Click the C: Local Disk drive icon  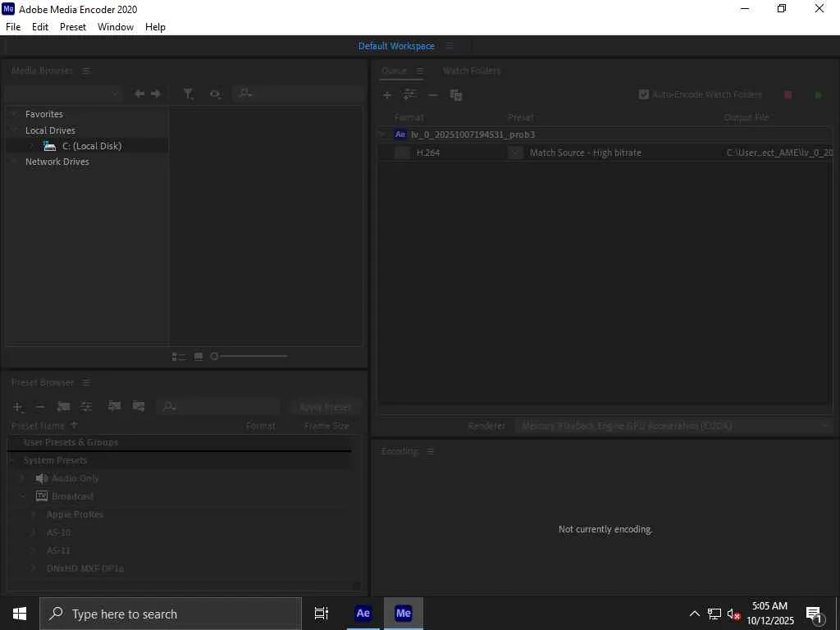[x=50, y=146]
